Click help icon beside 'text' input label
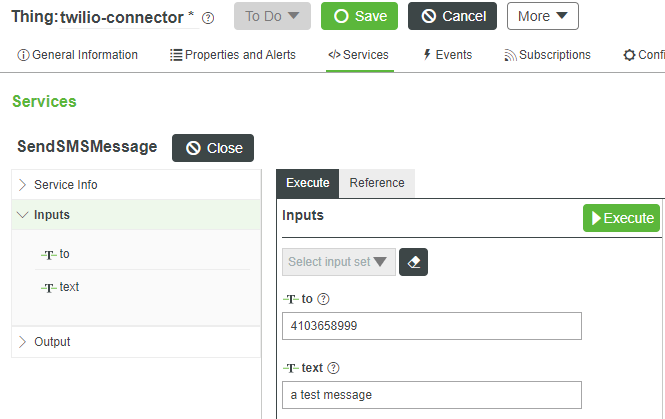Screen dimensions: 665x419 pyautogui.click(x=333, y=368)
